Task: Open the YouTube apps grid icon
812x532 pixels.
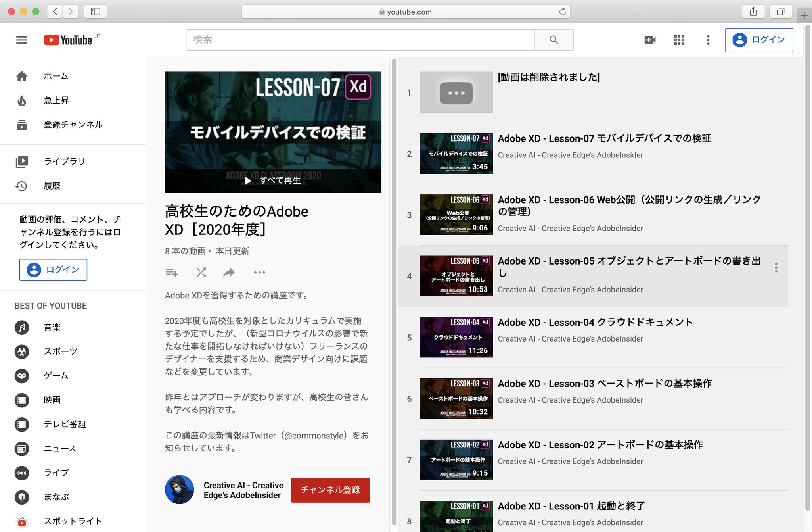Action: click(x=679, y=40)
